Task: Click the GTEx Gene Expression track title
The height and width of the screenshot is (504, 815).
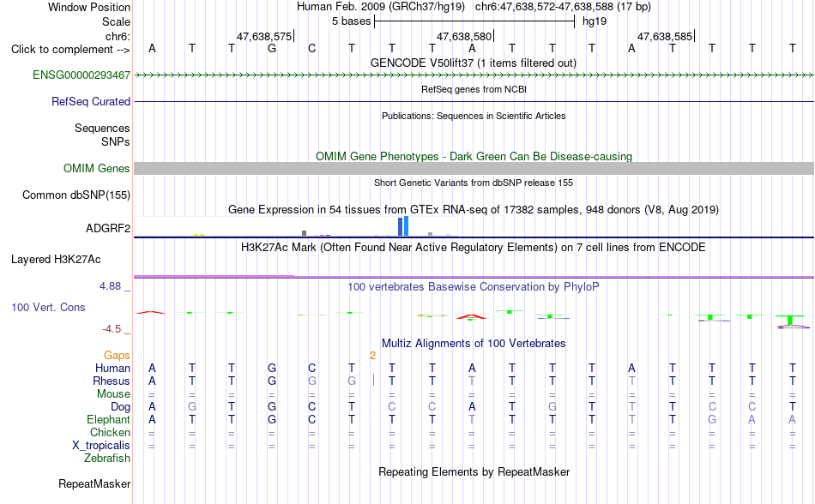Action: (x=473, y=210)
